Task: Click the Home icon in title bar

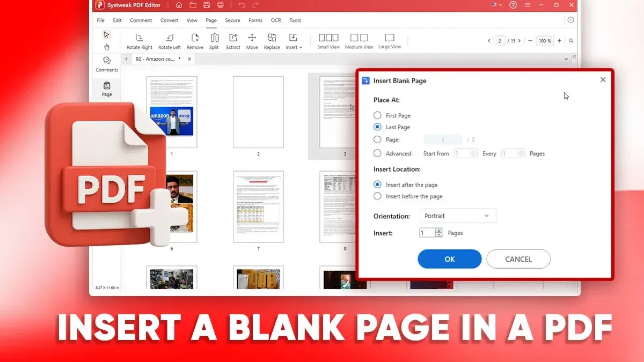Action: (179, 5)
